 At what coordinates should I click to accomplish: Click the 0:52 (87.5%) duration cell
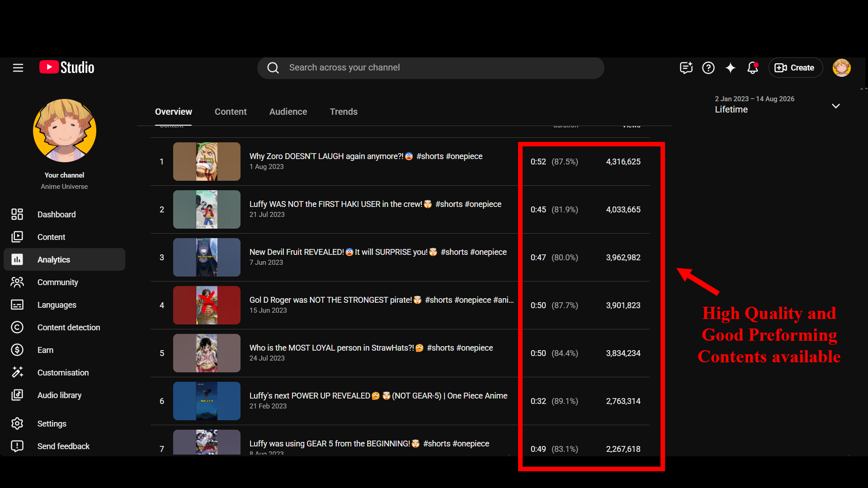coord(554,162)
